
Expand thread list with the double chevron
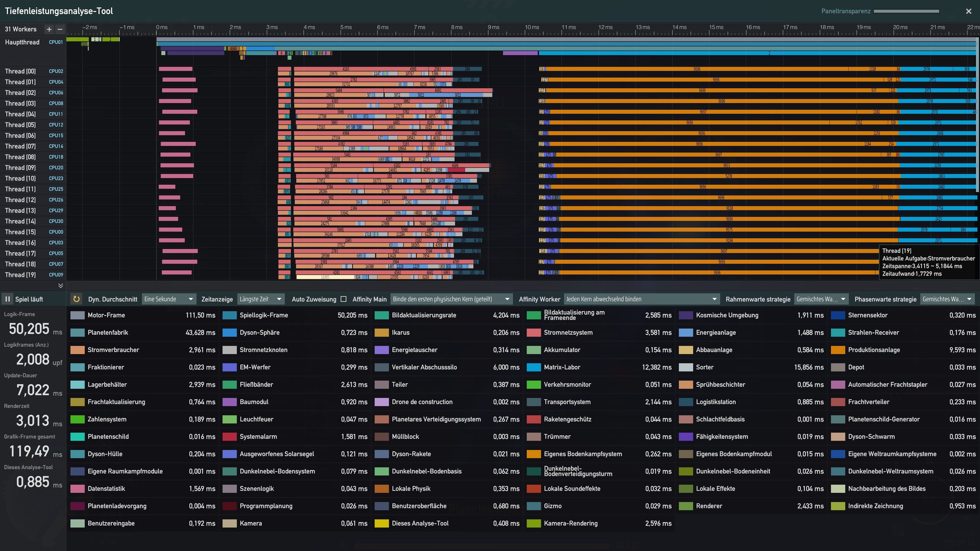(60, 286)
